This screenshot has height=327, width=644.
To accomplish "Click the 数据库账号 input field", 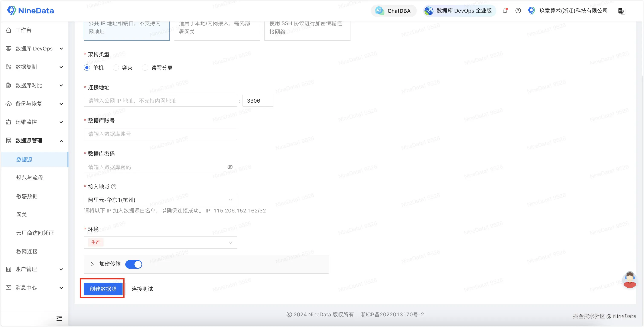I will 160,134.
